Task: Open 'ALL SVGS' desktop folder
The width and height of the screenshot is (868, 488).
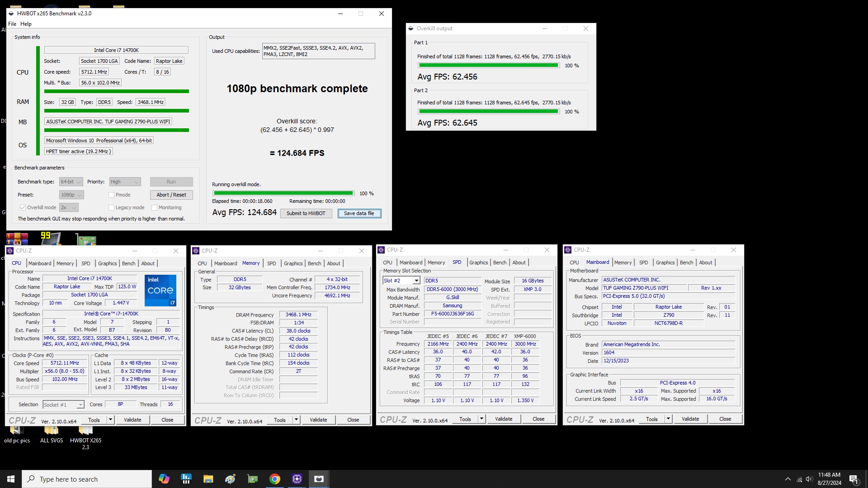Action: (52, 434)
